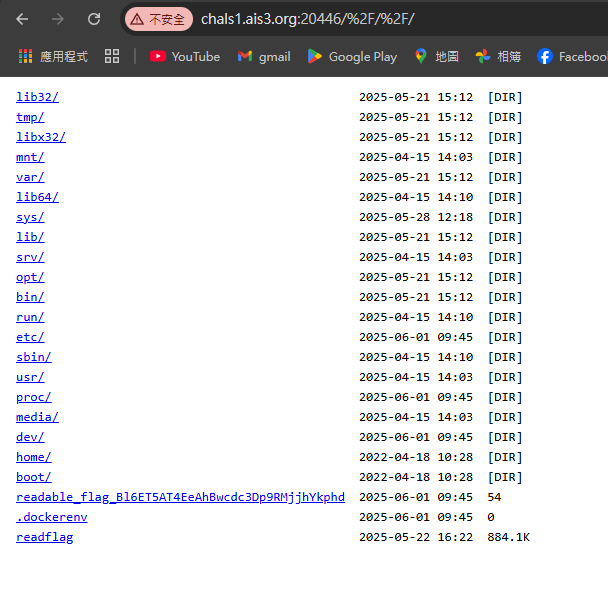Screen dimensions: 608x608
Task: Open the dev/ directory link
Action: (30, 437)
